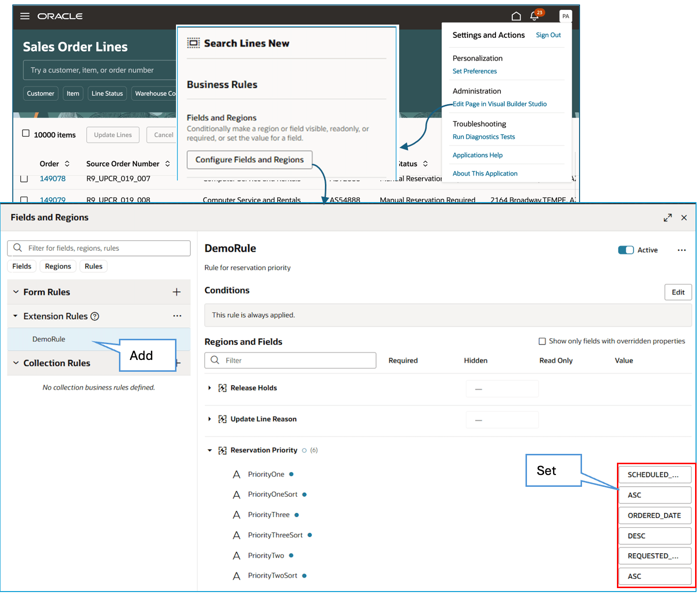Open PriorityThreeSort value DESC field

pos(655,535)
